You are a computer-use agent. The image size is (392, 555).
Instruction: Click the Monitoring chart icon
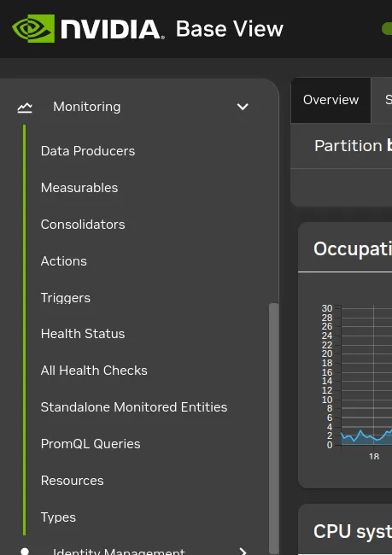click(25, 107)
